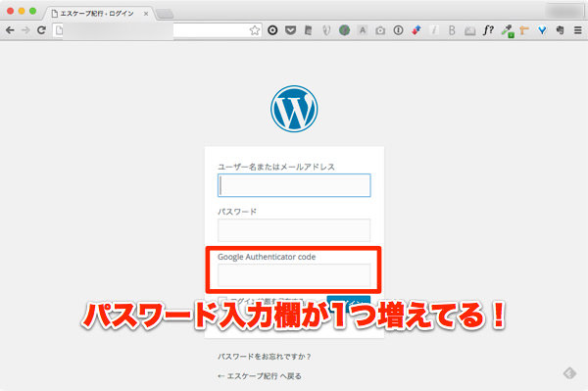Click the Google Authenticator code field
Viewport: 588px width, 391px height.
[x=294, y=275]
